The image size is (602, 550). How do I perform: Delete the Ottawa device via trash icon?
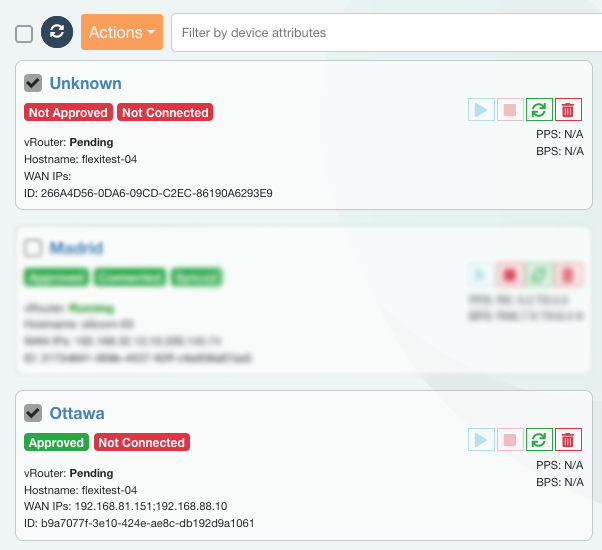(568, 440)
